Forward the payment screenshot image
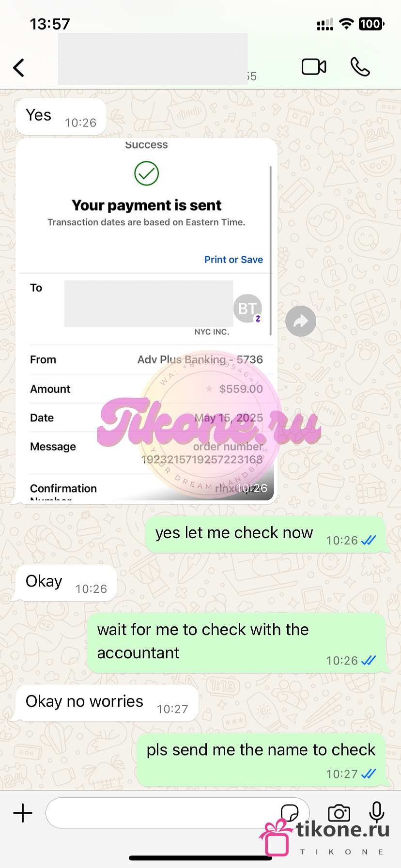 301,321
